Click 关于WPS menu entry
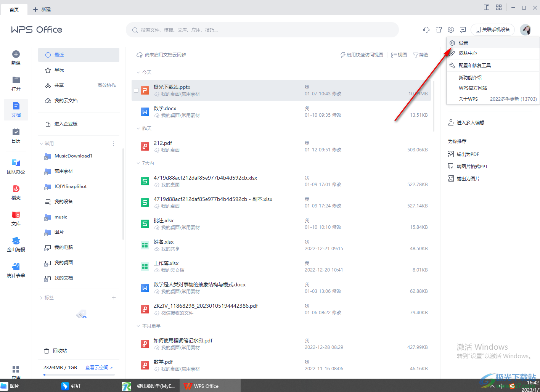 tap(493, 99)
